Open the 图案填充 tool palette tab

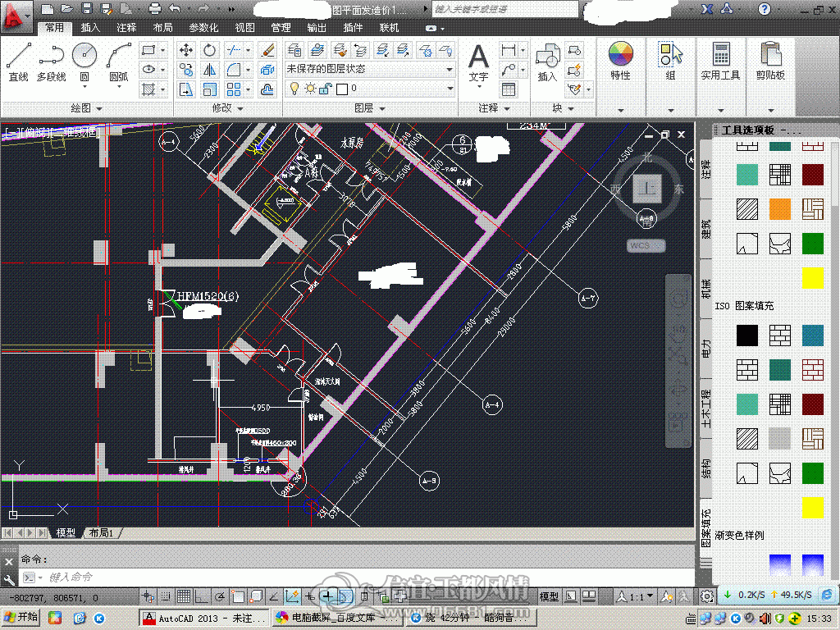[x=706, y=527]
